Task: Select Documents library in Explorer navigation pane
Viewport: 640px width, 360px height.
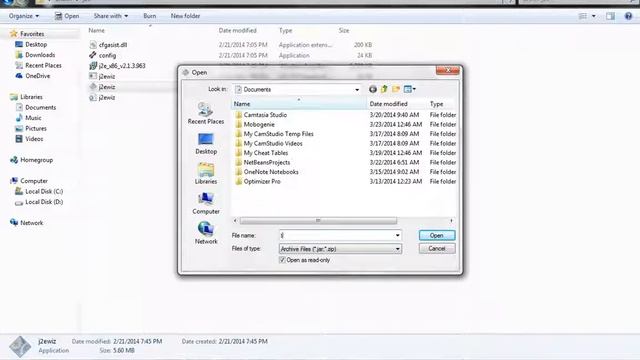Action: click(x=36, y=107)
